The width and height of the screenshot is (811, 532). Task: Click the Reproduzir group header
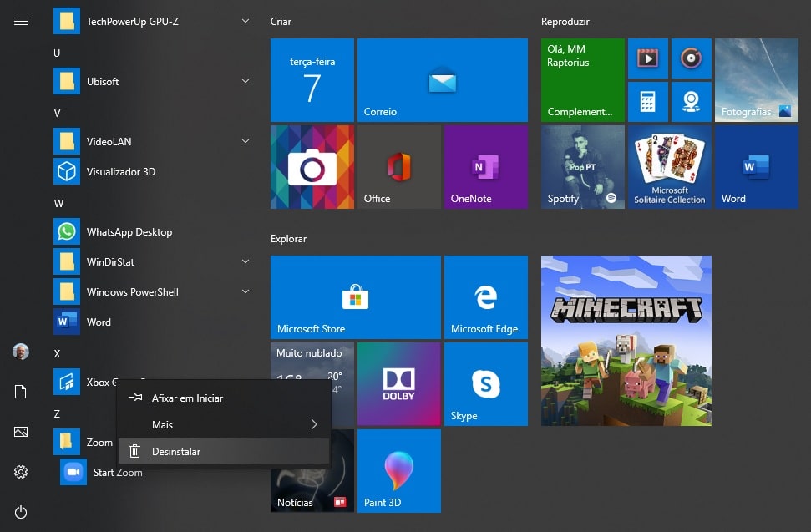(565, 22)
